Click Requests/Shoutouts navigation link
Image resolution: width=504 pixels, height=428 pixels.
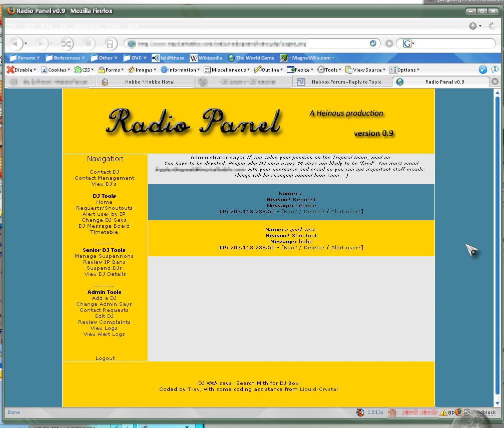pyautogui.click(x=104, y=208)
